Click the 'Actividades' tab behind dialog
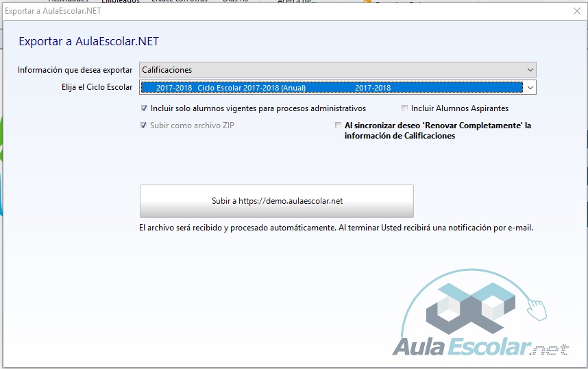This screenshot has width=588, height=369. [68, 2]
